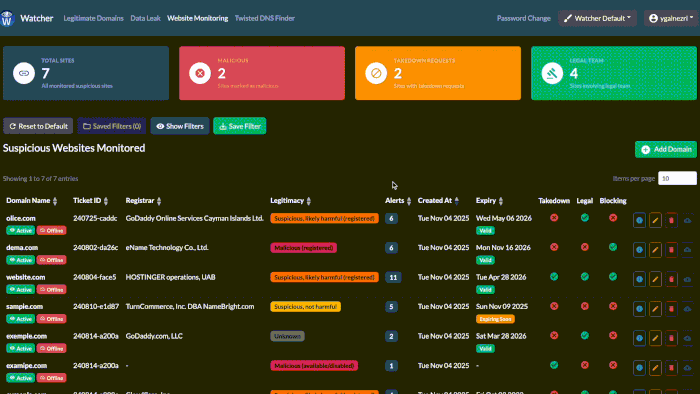Open Website Monitoring page
Screen dimensions: 700x394
197,18
